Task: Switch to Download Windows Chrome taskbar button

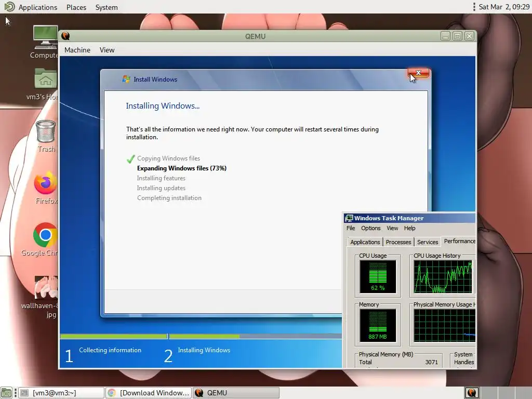Action: click(x=149, y=393)
